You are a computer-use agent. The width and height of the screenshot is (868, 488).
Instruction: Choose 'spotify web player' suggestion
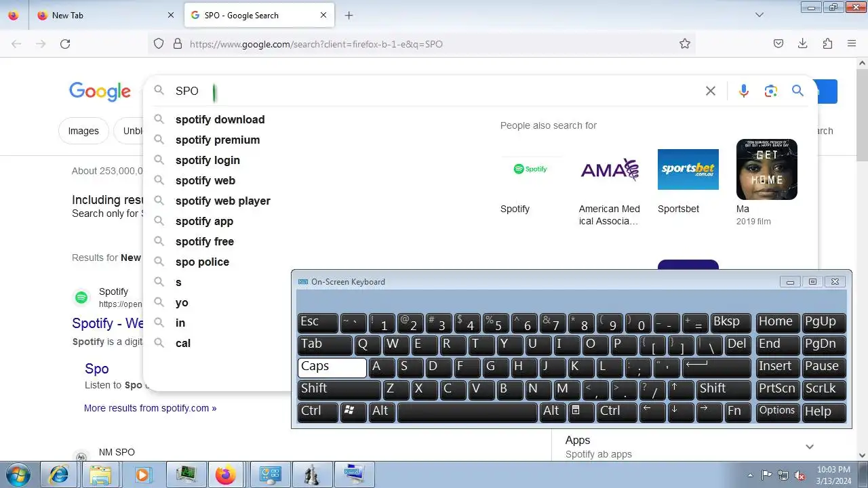[x=222, y=201]
